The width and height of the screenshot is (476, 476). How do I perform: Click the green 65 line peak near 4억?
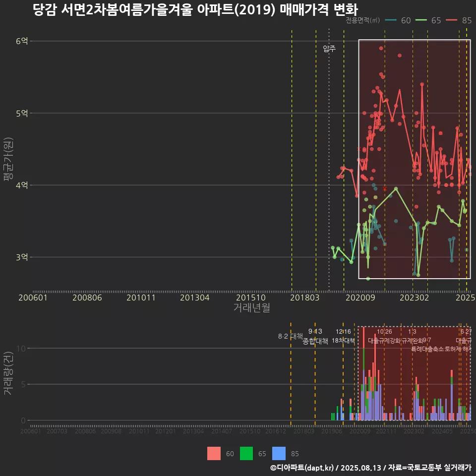point(396,189)
